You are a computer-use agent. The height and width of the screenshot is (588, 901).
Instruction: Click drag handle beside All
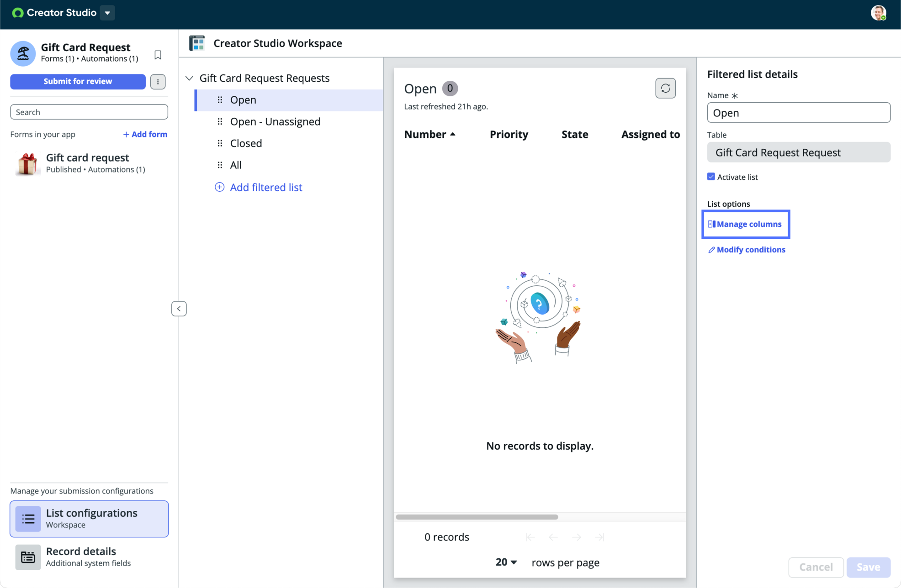click(x=220, y=165)
